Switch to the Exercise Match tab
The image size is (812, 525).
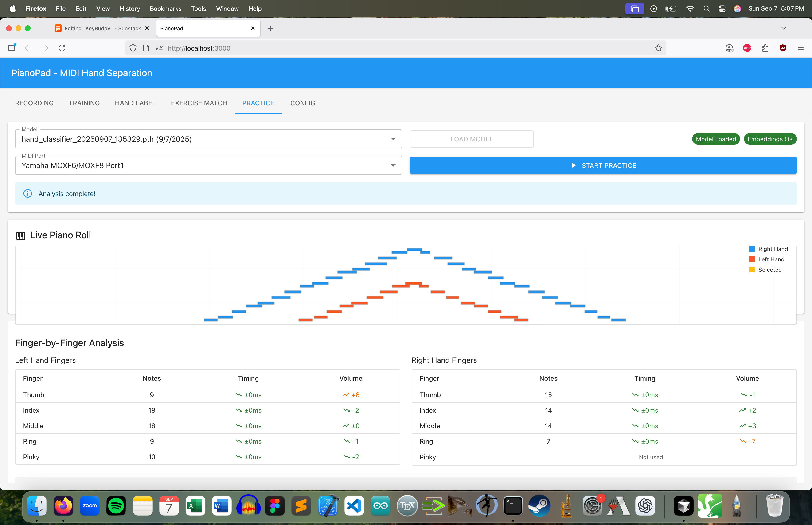(x=199, y=103)
